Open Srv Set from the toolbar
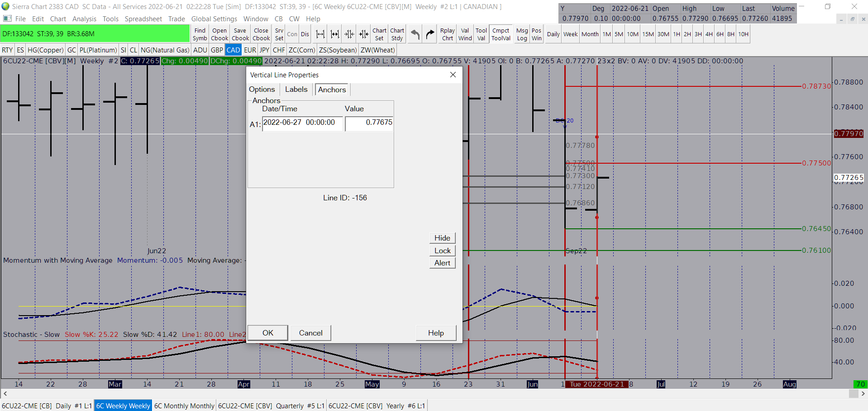This screenshot has height=411, width=868. point(279,34)
